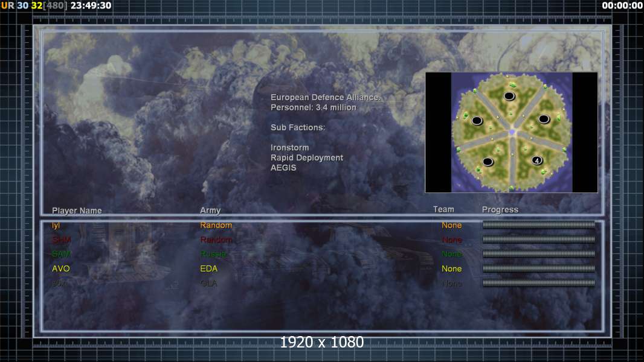
Task: Click start position 4 on the minimap
Action: 537,160
